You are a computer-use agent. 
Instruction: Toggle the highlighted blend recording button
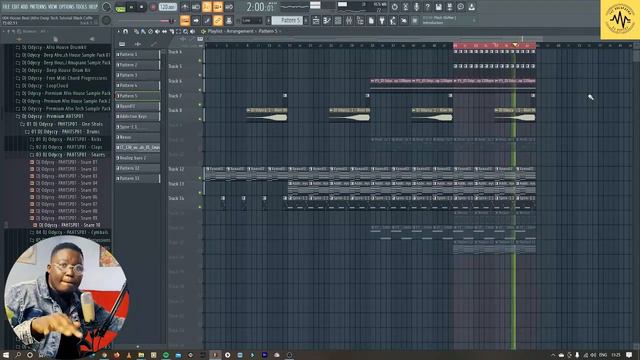[218, 7]
